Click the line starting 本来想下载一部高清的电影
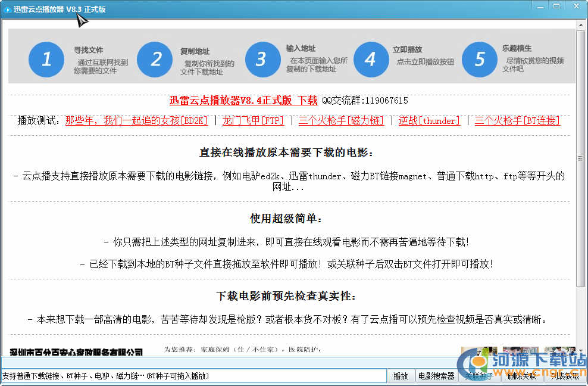 (x=288, y=319)
